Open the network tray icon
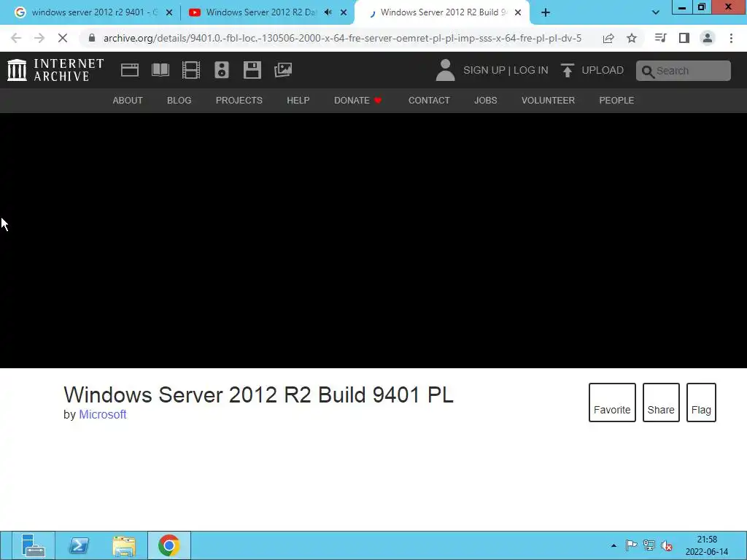 tap(649, 545)
